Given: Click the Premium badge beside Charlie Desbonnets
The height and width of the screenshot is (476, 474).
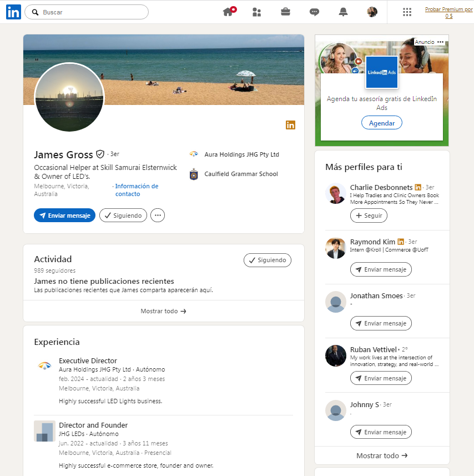Looking at the screenshot, I should coord(418,187).
